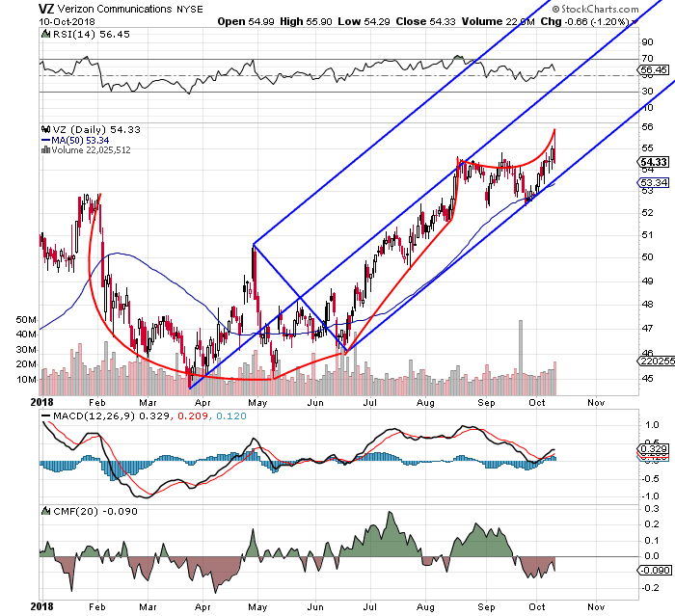
Task: Click the 56.45 RSI value tag
Action: (654, 69)
